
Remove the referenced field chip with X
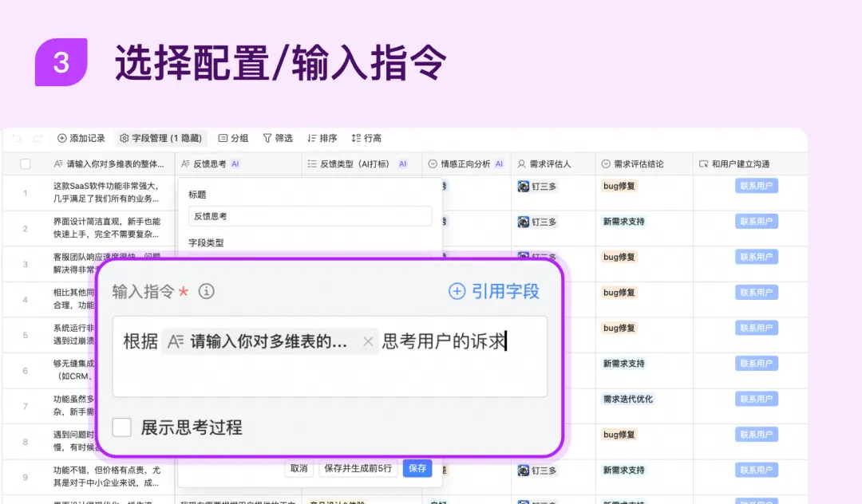(x=368, y=342)
